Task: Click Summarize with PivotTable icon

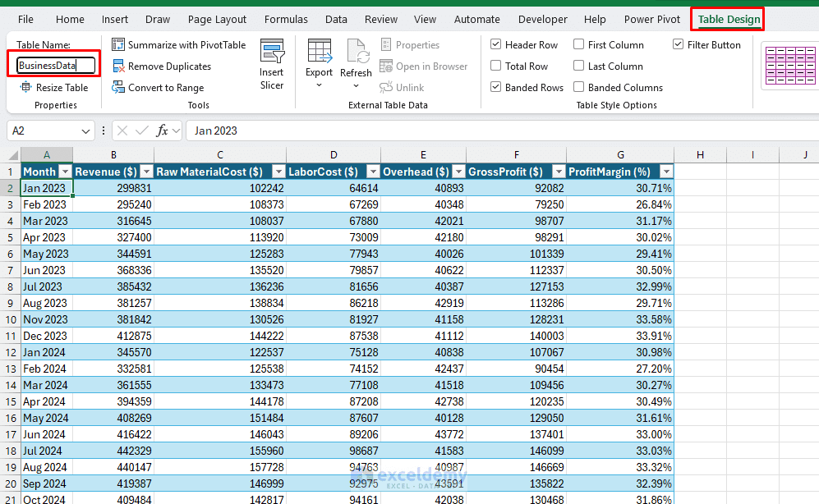Action: 118,45
